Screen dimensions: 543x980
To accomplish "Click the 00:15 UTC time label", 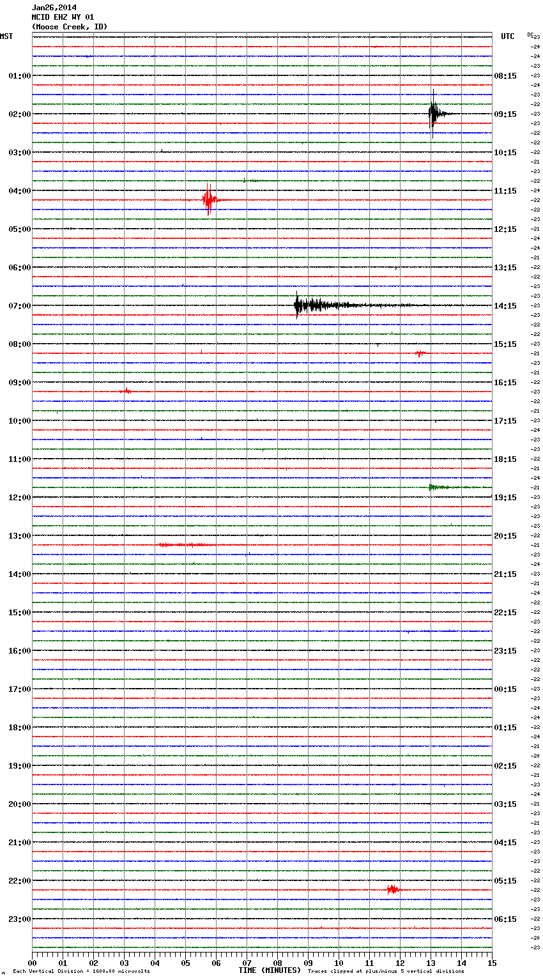I will click(505, 689).
